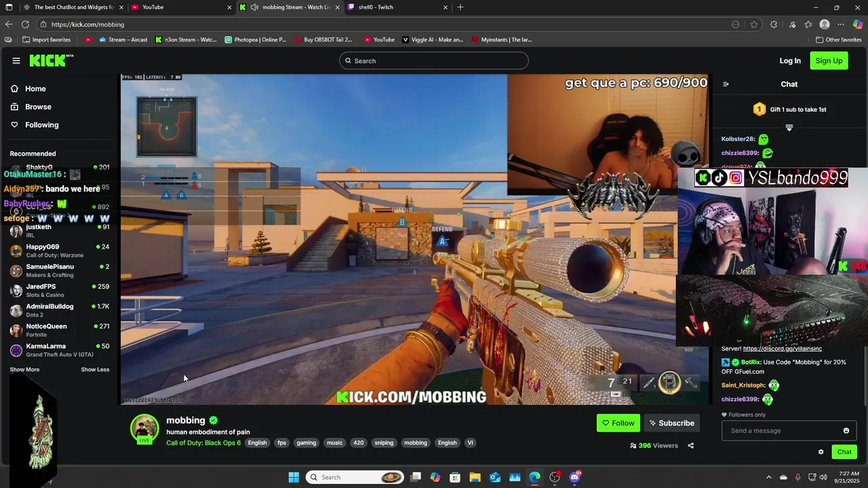Open Discord from the taskbar
This screenshot has height=488, width=868.
point(575,477)
